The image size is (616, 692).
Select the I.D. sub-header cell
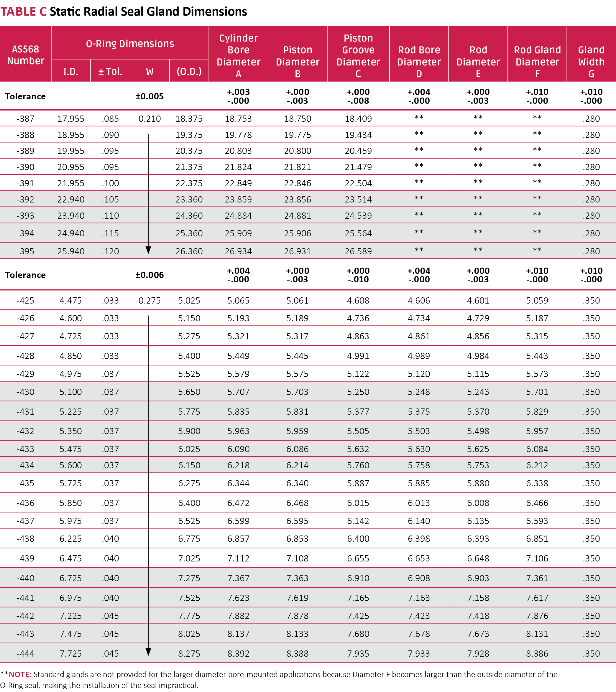click(x=70, y=71)
